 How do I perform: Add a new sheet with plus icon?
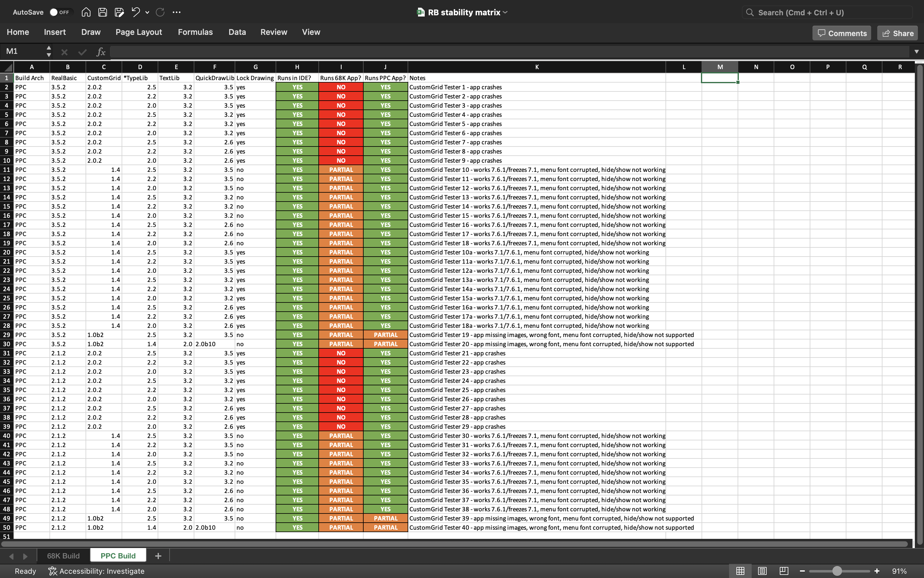pyautogui.click(x=158, y=556)
